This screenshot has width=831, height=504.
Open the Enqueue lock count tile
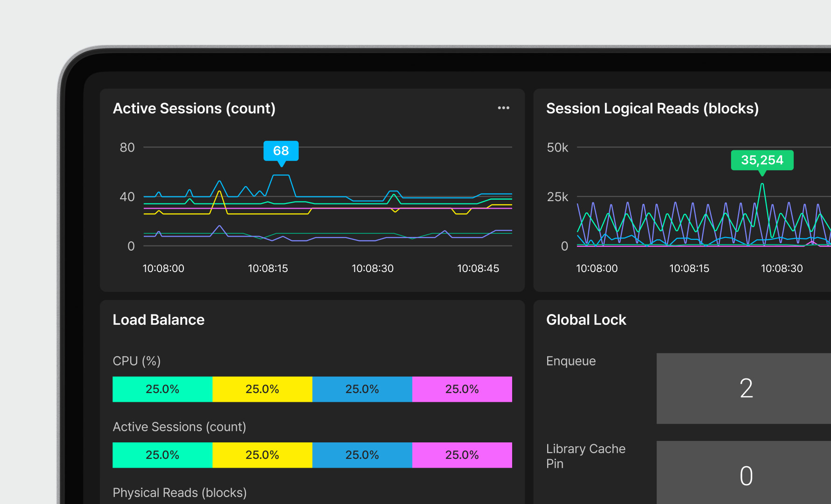(x=746, y=388)
